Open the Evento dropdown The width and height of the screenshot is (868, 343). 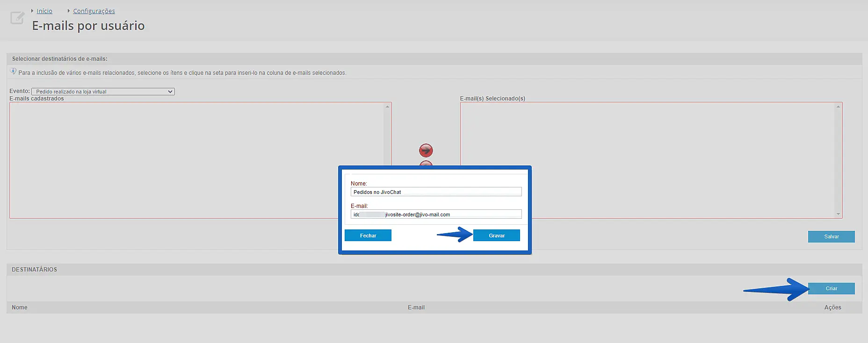pos(103,92)
